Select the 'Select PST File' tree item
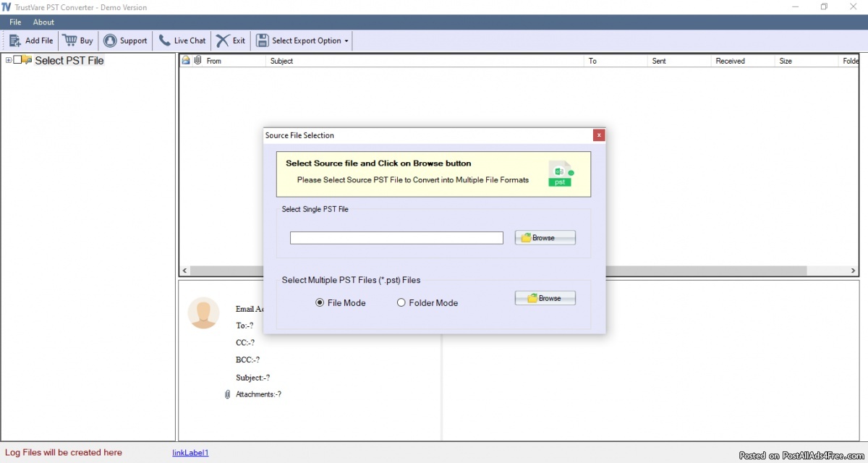 point(69,61)
